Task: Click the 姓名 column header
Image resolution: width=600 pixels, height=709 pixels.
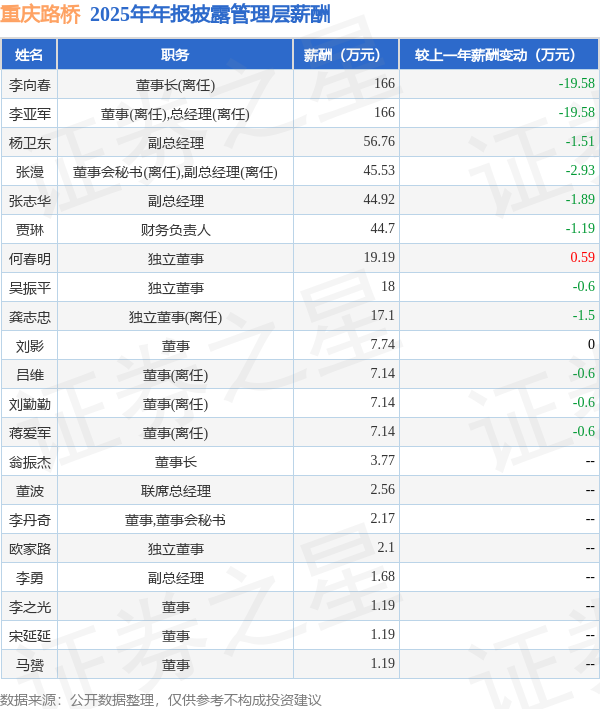Action: pyautogui.click(x=29, y=54)
